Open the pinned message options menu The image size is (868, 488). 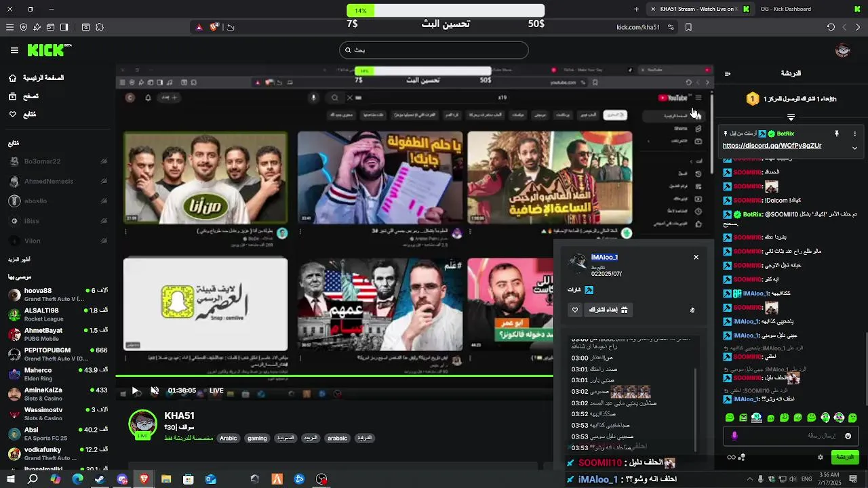coord(854,134)
